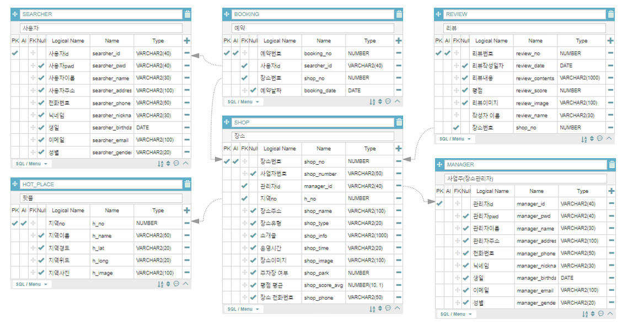Toggle the PK check for searcher_id
The width and height of the screenshot is (644, 335).
tap(15, 53)
